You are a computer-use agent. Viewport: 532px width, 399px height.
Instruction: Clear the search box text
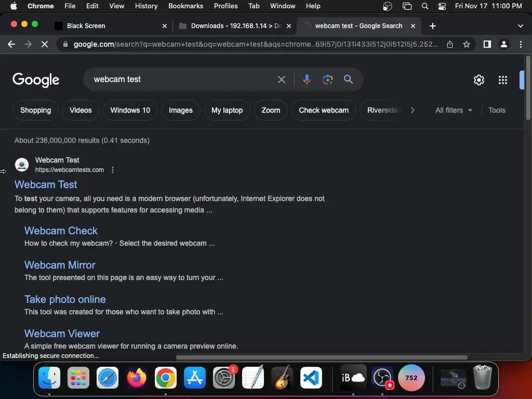[281, 79]
